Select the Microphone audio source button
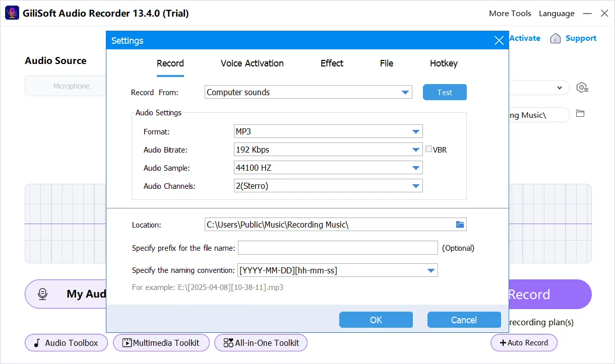615x364 pixels. pos(66,86)
